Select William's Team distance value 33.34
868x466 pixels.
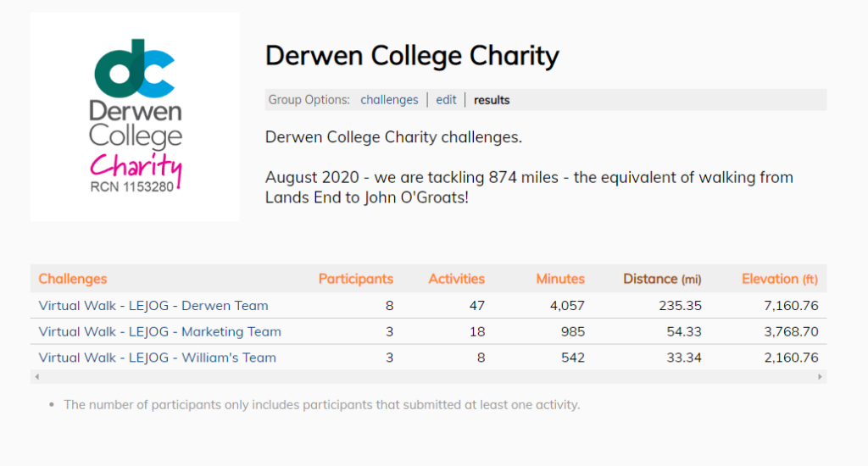(684, 358)
